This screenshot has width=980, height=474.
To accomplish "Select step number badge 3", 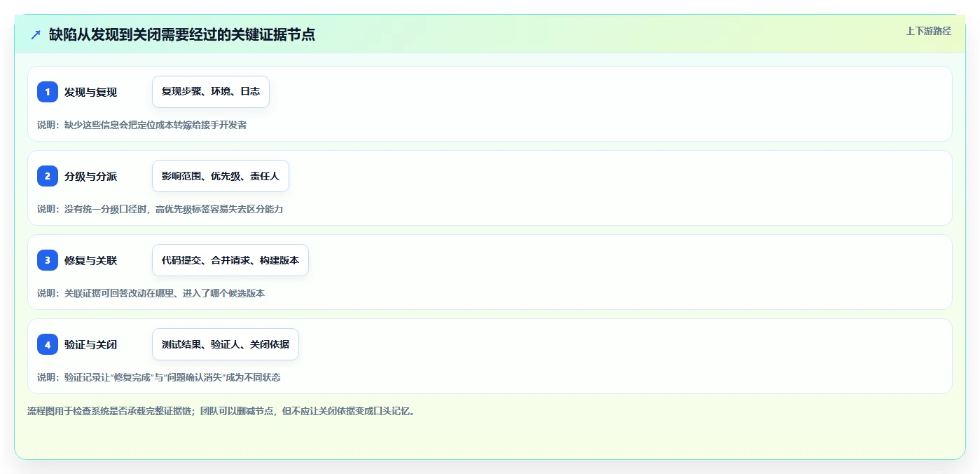I will coord(48,260).
